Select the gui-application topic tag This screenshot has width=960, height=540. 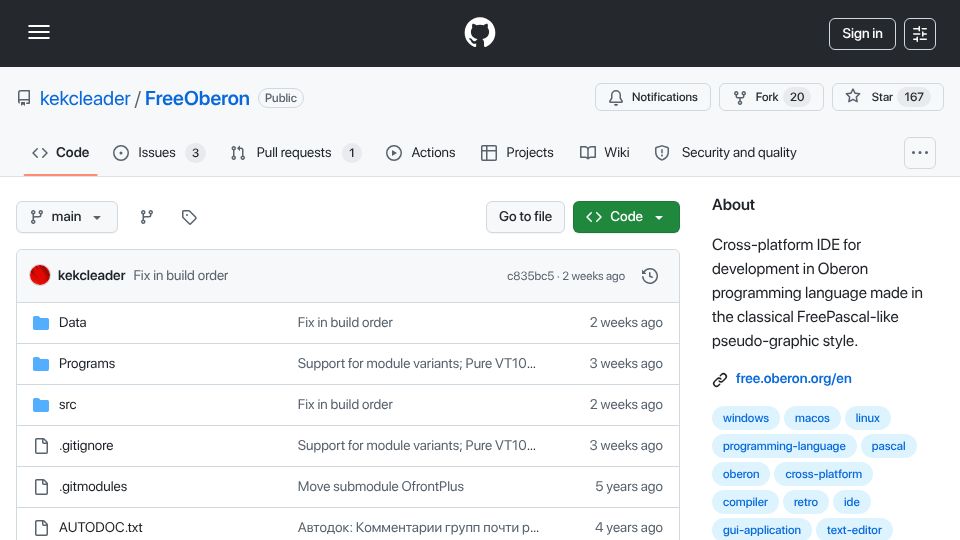click(x=761, y=530)
